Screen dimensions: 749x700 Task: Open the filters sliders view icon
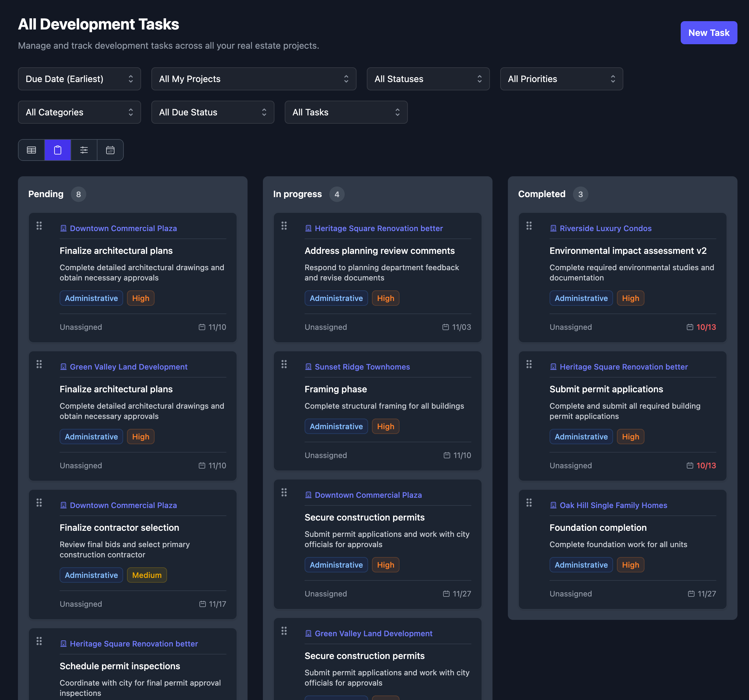[84, 150]
